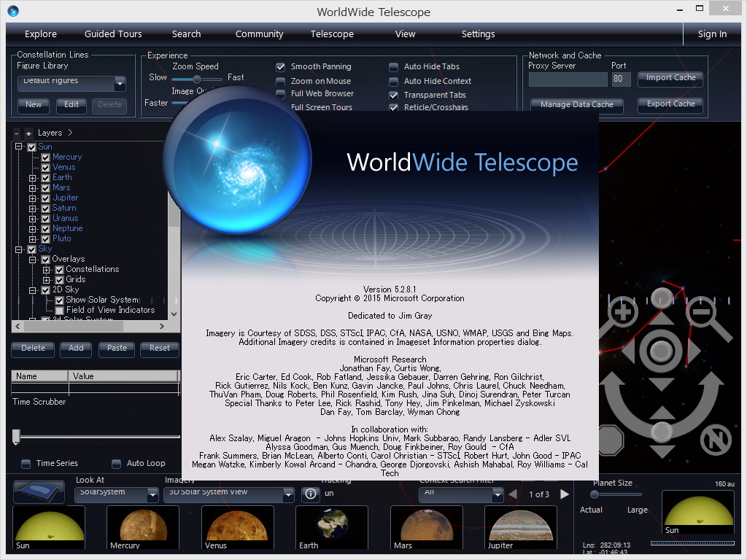747x560 pixels.
Task: Click the zoom-out magnifier icon
Action: 702,311
